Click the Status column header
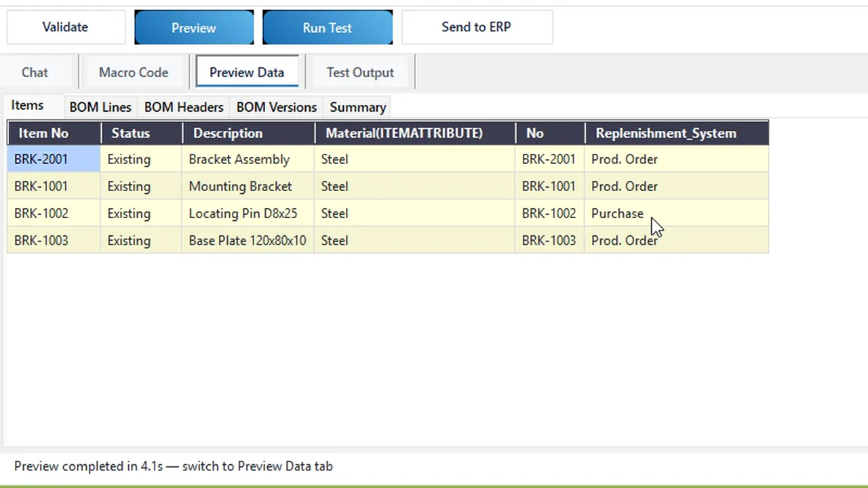 point(142,133)
